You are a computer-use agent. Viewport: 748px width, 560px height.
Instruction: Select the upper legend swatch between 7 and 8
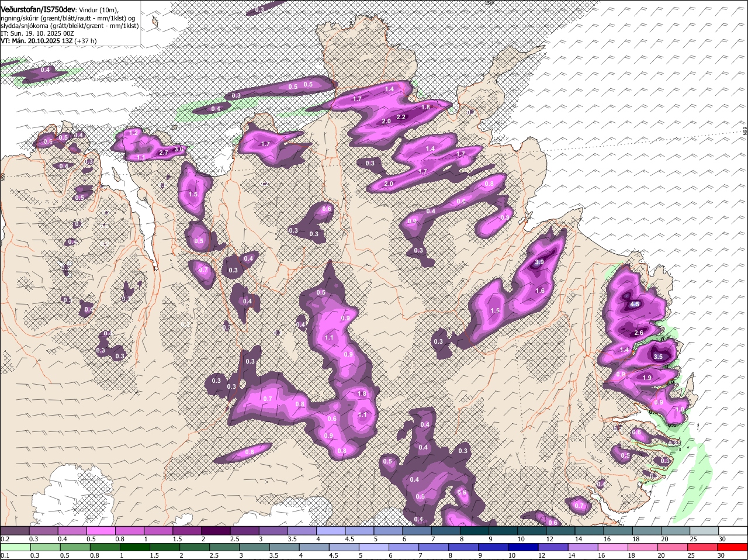pos(446,530)
